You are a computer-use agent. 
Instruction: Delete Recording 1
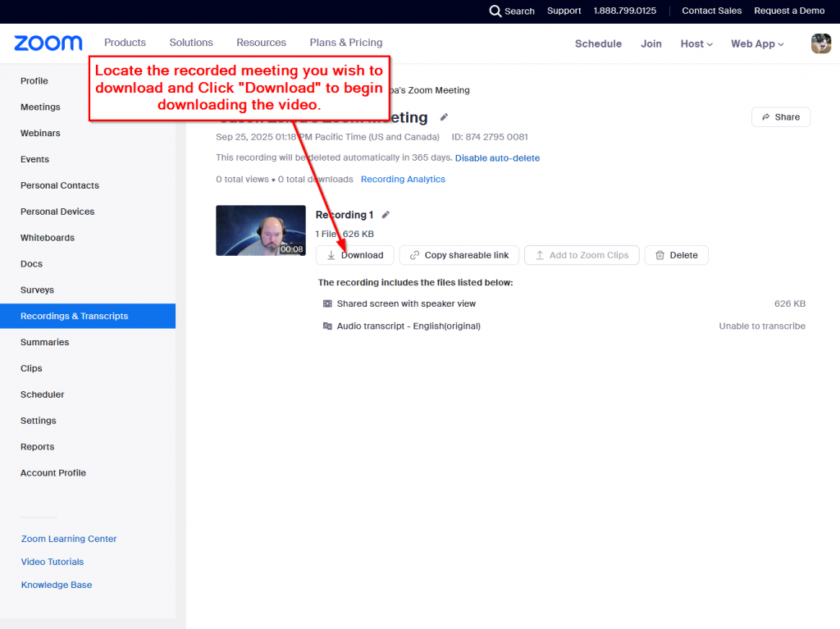tap(676, 255)
